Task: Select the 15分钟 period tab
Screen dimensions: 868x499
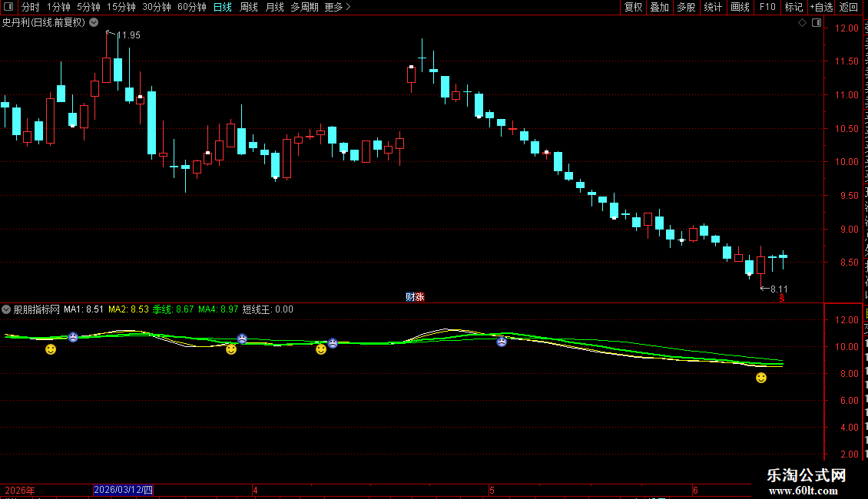Action: pyautogui.click(x=121, y=7)
